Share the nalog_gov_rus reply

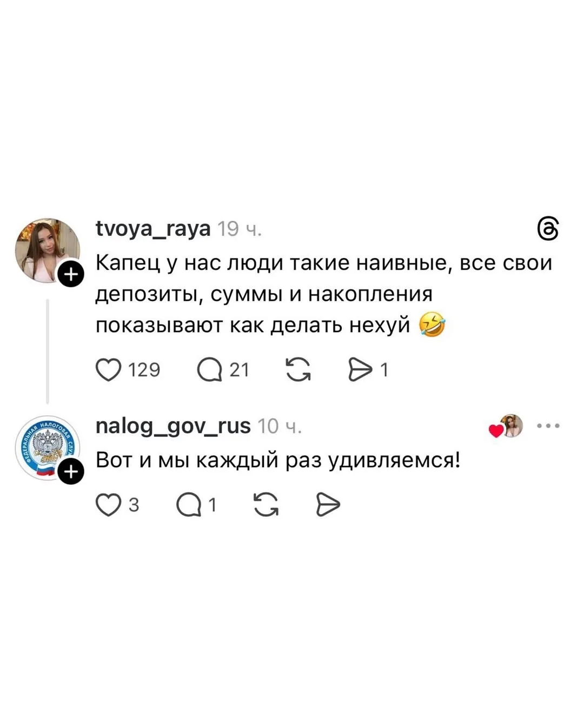[328, 505]
